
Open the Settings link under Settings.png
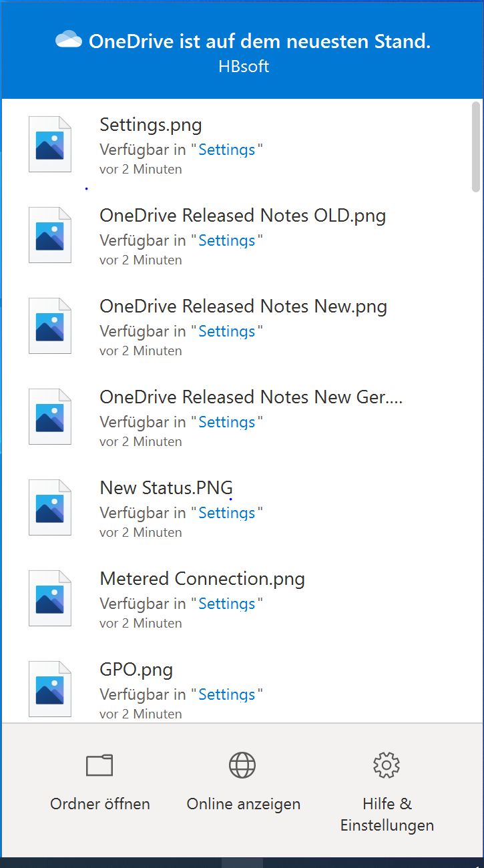point(227,150)
